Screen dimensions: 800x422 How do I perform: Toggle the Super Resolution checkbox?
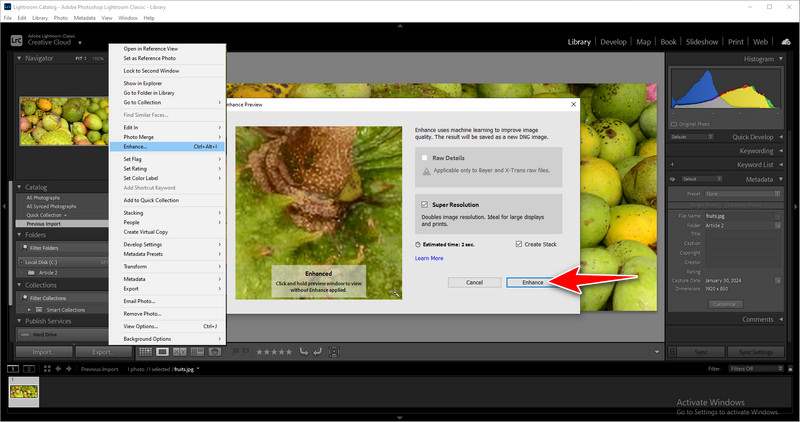(424, 204)
